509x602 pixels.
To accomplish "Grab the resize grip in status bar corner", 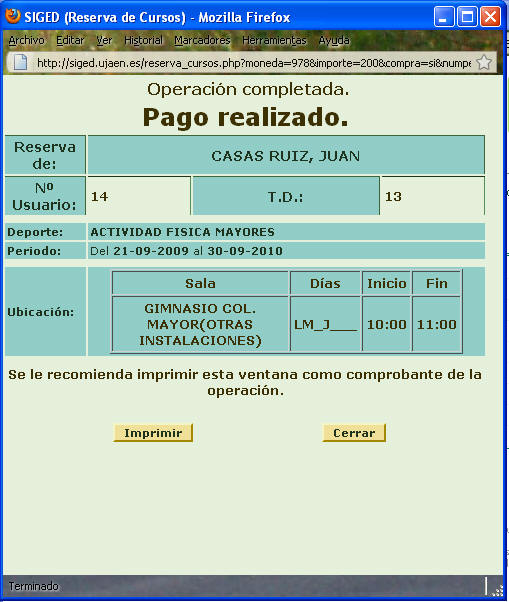I will point(497,589).
